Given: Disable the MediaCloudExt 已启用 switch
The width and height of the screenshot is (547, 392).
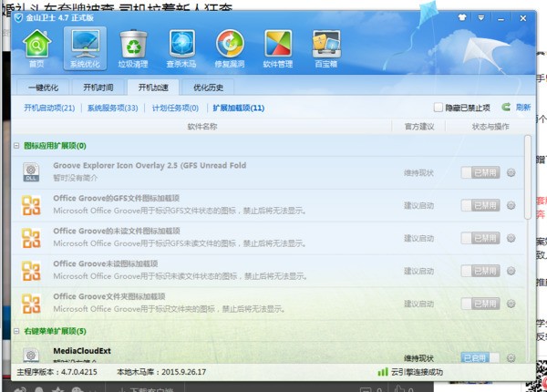Looking at the screenshot, I should tap(480, 357).
